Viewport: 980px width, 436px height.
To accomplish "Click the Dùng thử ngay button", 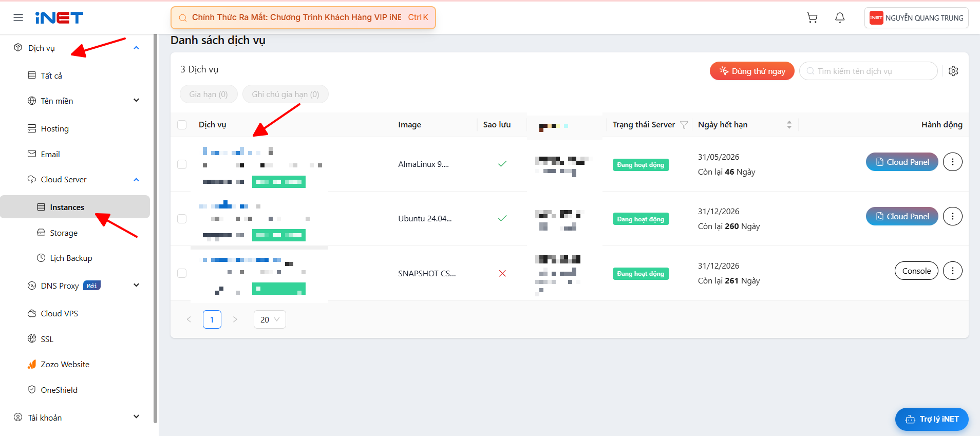I will [752, 71].
